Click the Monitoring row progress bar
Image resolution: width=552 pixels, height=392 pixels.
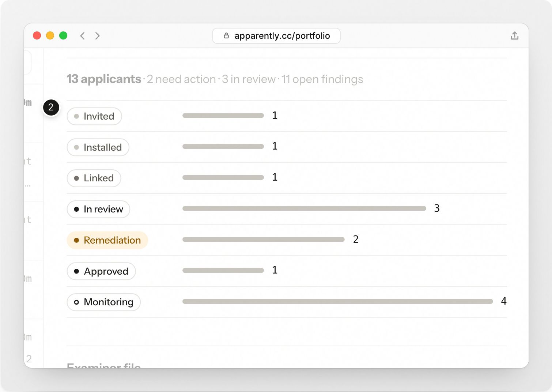[338, 301]
